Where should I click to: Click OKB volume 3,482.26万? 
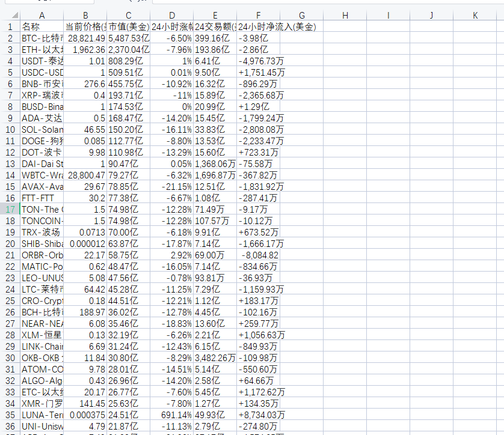(215, 358)
